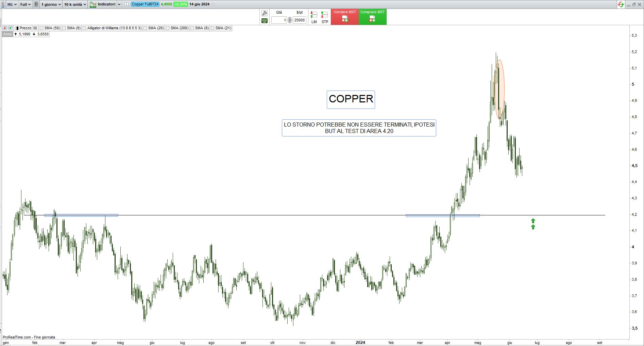Screen dimensions: 644x346
Task: Click the chain link between quantity fields
Action: [290, 20]
